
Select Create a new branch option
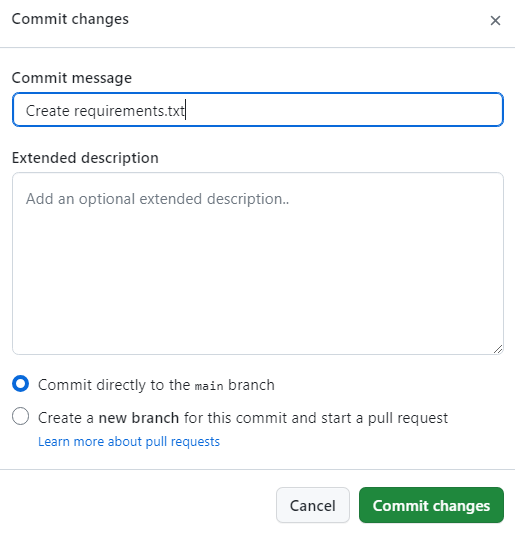pyautogui.click(x=20, y=416)
